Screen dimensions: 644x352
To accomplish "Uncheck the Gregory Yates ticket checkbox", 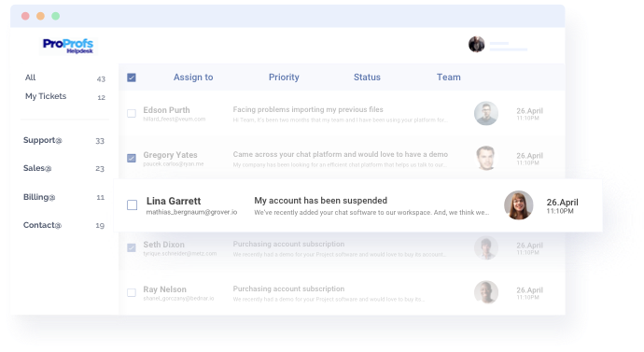I will (132, 158).
